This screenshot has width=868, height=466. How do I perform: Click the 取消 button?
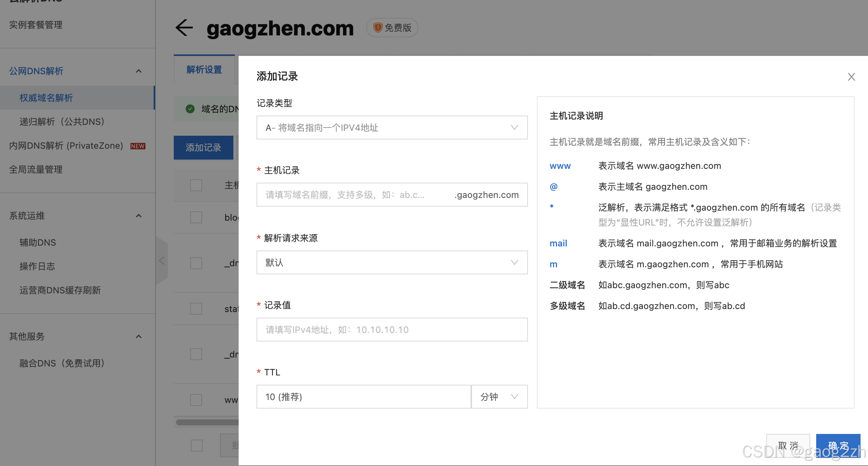788,445
